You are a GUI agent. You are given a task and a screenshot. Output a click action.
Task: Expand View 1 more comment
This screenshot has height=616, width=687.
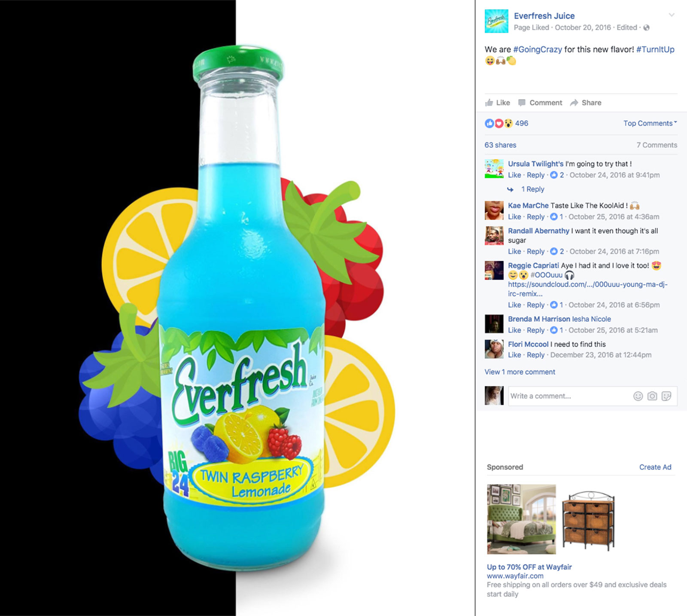pos(520,372)
